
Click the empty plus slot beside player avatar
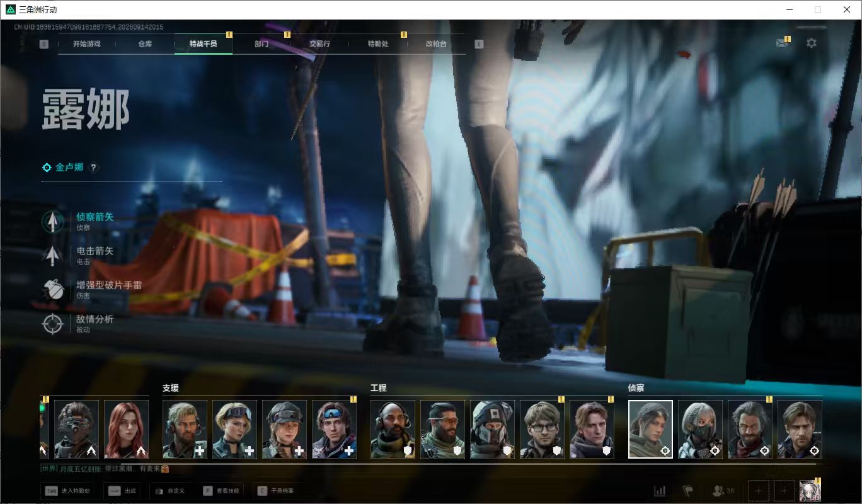click(783, 490)
